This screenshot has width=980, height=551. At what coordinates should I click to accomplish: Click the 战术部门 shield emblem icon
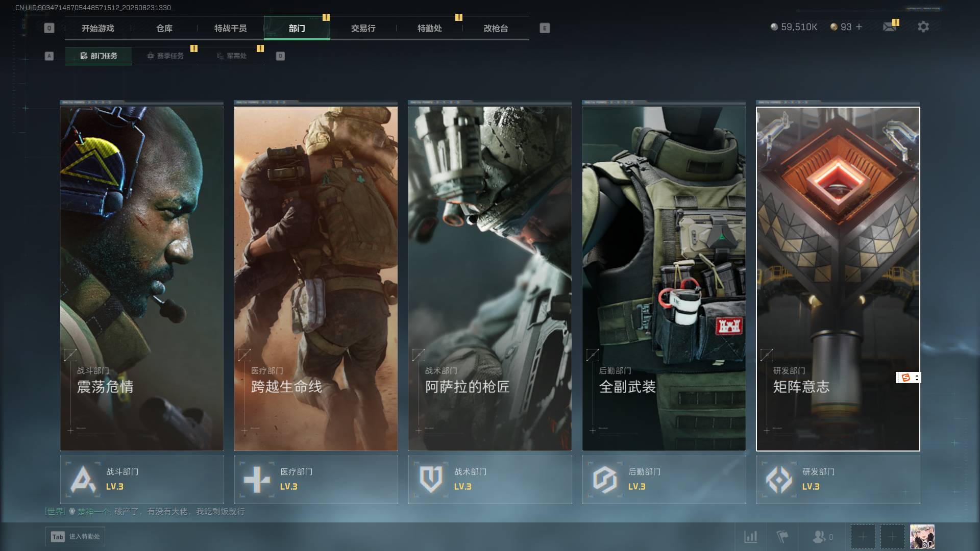click(431, 480)
